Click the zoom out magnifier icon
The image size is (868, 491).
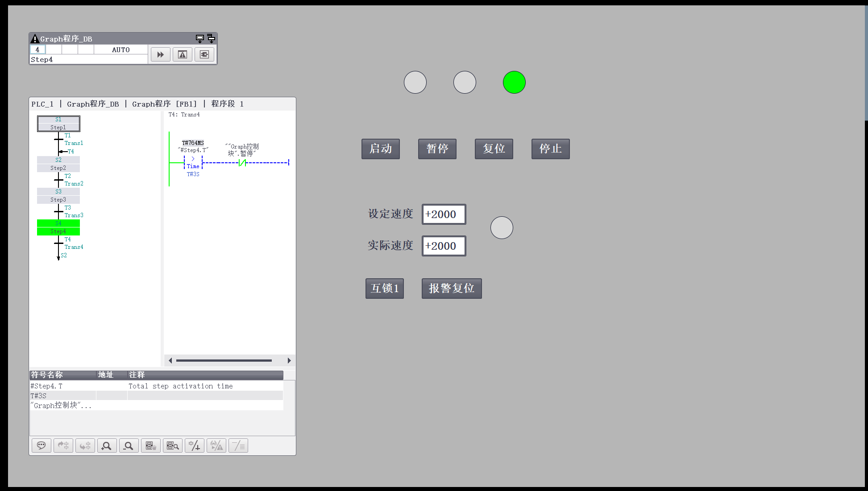pos(129,446)
